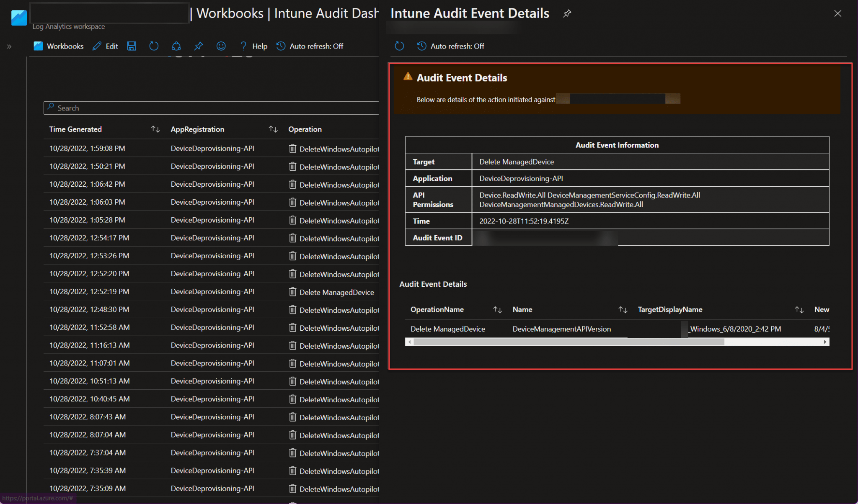This screenshot has width=858, height=504.
Task: Select the Edit pencil icon
Action: click(x=97, y=46)
